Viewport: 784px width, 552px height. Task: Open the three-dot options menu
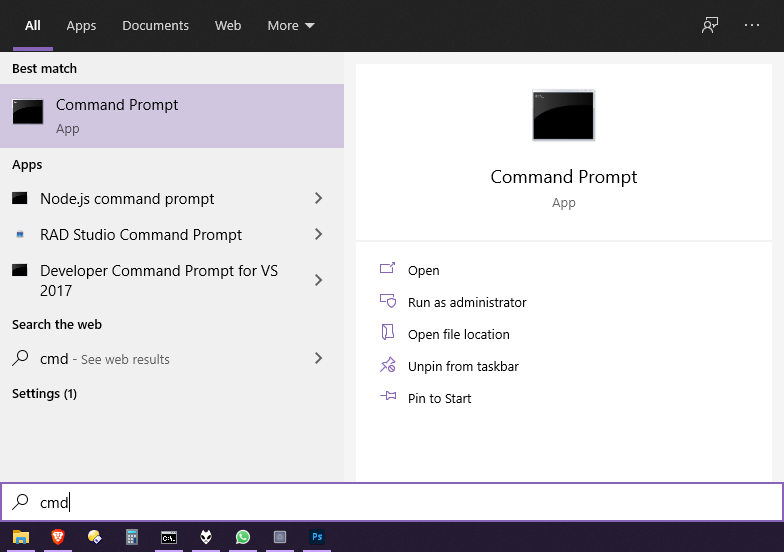[752, 25]
